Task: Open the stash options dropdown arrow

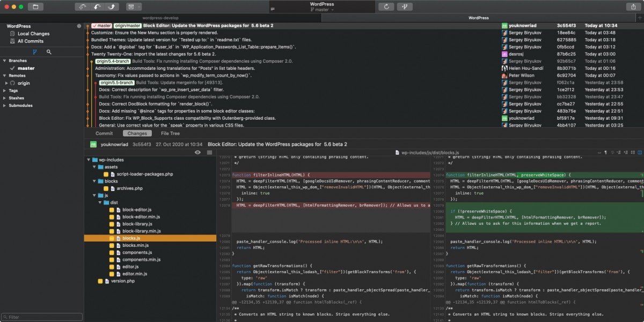Action: (139, 7)
